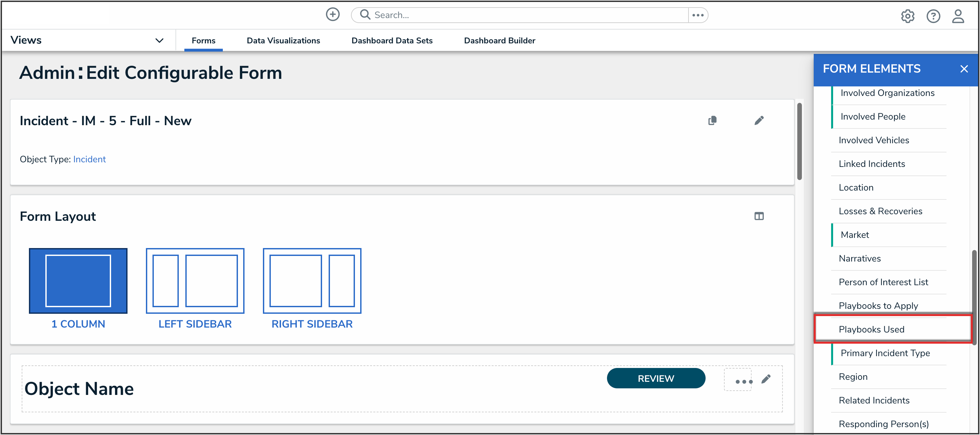Open the user profile icon
The image size is (980, 435).
[958, 16]
